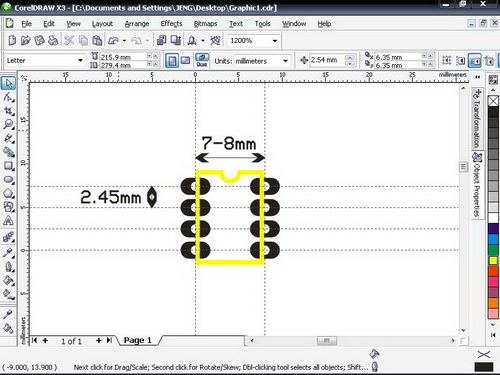Pick the yellow color swatch
Screen dimensions: 500x375
[493, 260]
